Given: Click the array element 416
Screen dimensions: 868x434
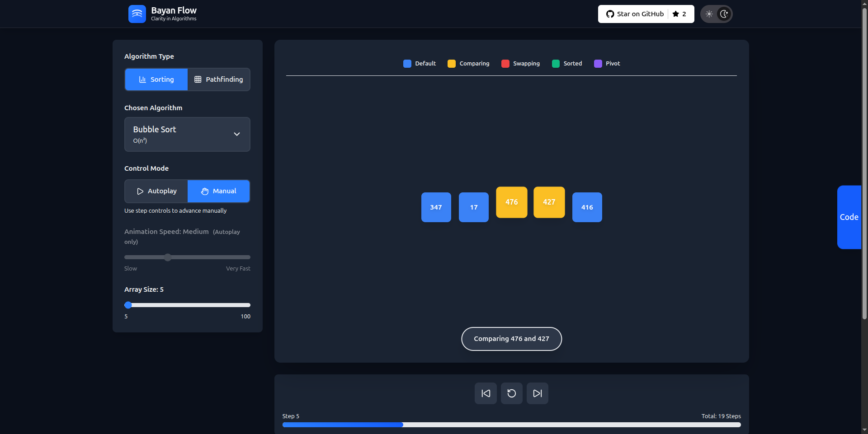Looking at the screenshot, I should [x=587, y=207].
